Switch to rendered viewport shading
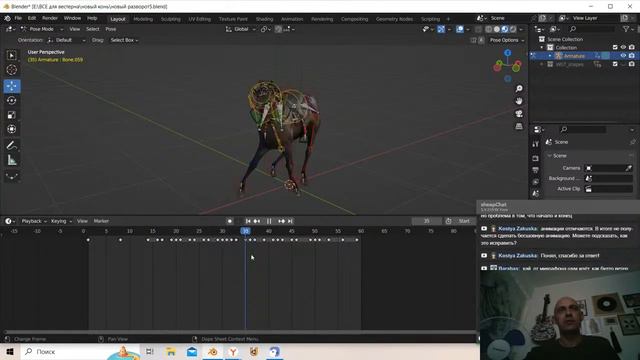The width and height of the screenshot is (640, 360). tap(513, 29)
